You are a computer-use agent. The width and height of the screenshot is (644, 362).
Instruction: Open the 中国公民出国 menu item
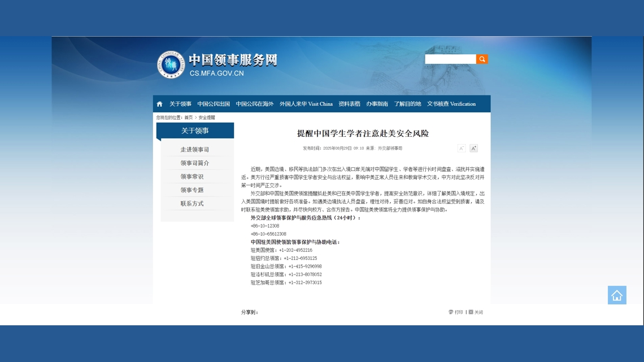click(x=214, y=104)
